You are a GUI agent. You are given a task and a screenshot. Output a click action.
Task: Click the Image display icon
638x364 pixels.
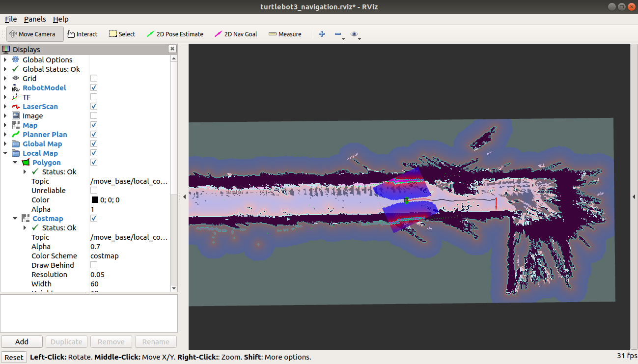click(x=15, y=115)
